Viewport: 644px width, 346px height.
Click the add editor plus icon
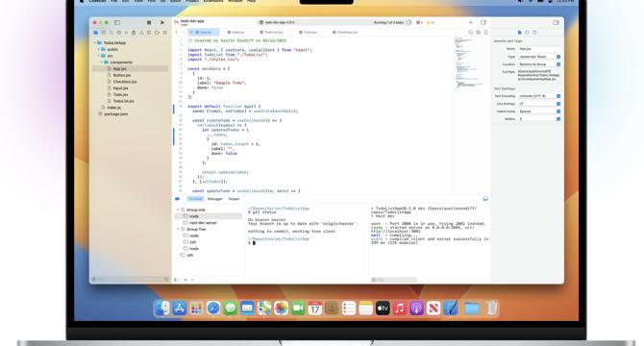tap(471, 22)
